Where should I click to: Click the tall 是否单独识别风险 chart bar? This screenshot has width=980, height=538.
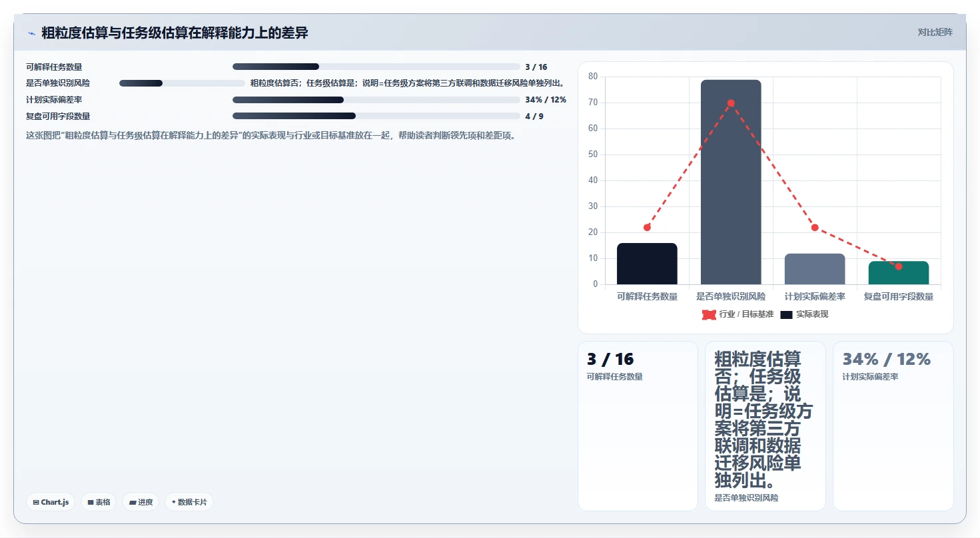coord(731,182)
